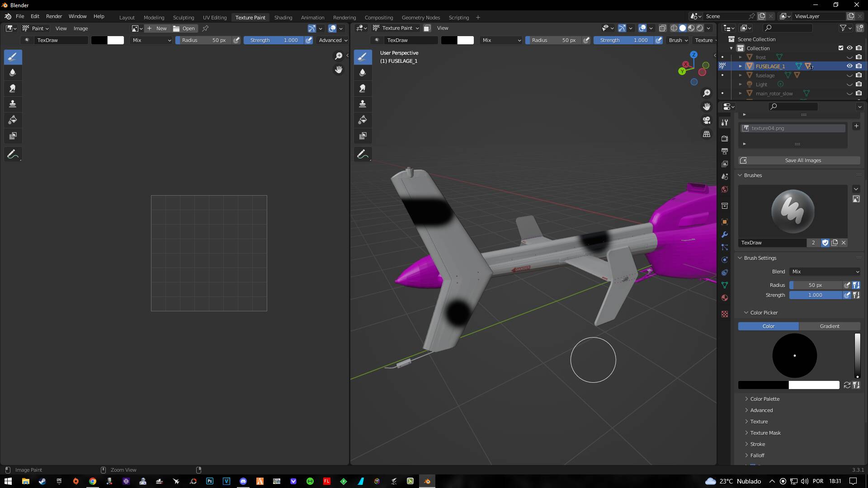Select the Mask tool in image editor
868x488 pixels.
click(13, 136)
